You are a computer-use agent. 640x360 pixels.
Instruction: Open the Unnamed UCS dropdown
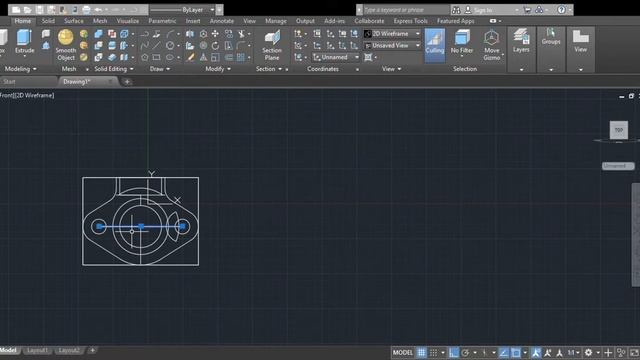336,58
